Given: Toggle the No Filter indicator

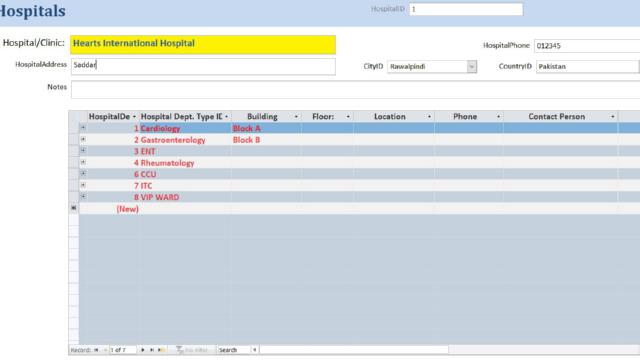Looking at the screenshot, I should [x=192, y=350].
